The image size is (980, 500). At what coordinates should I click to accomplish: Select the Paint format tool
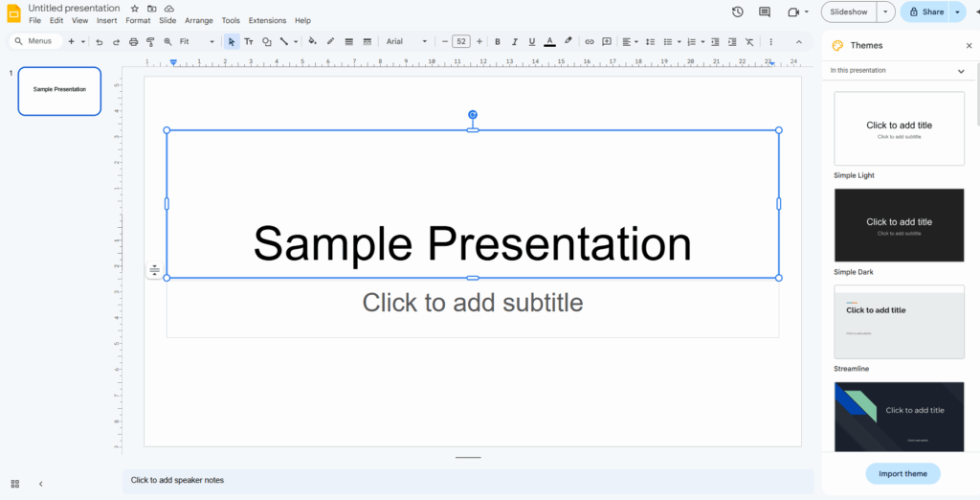[x=150, y=42]
